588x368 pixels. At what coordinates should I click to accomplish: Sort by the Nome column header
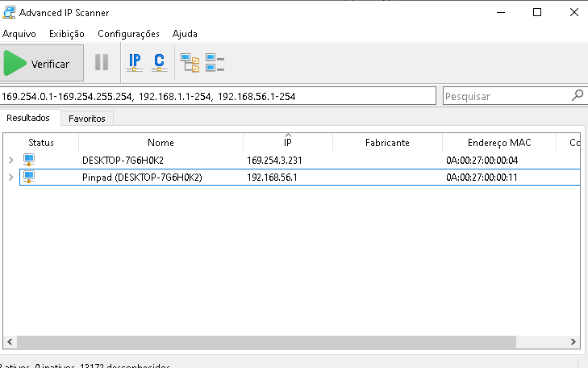point(161,143)
